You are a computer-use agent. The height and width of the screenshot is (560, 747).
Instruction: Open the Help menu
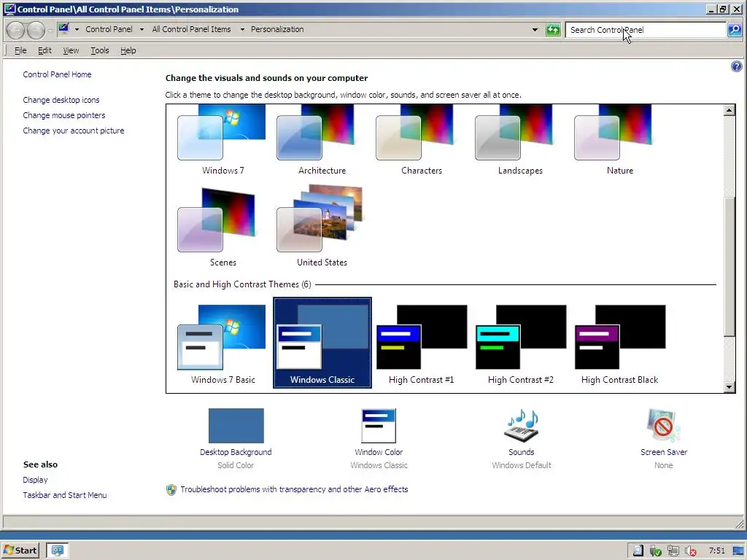128,50
